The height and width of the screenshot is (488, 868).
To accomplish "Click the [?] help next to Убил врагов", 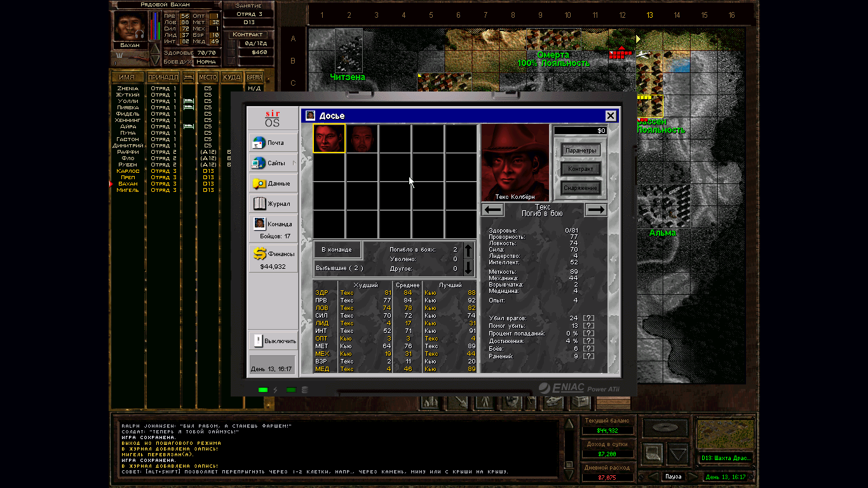I will [588, 318].
